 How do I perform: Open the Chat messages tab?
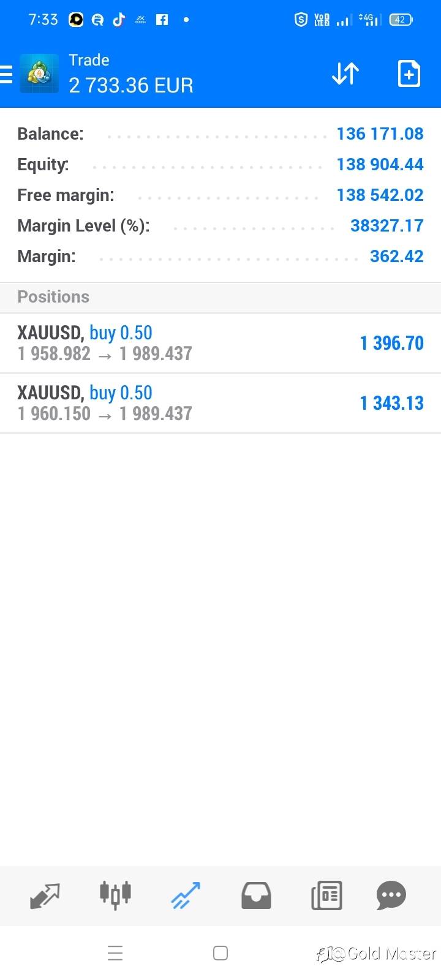[x=391, y=895]
